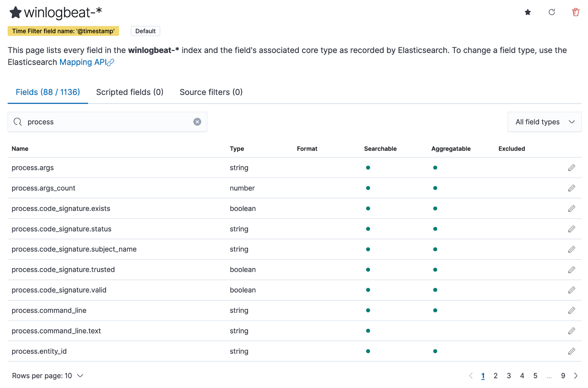588x388 pixels.
Task: Select the process.args row name
Action: 33,168
